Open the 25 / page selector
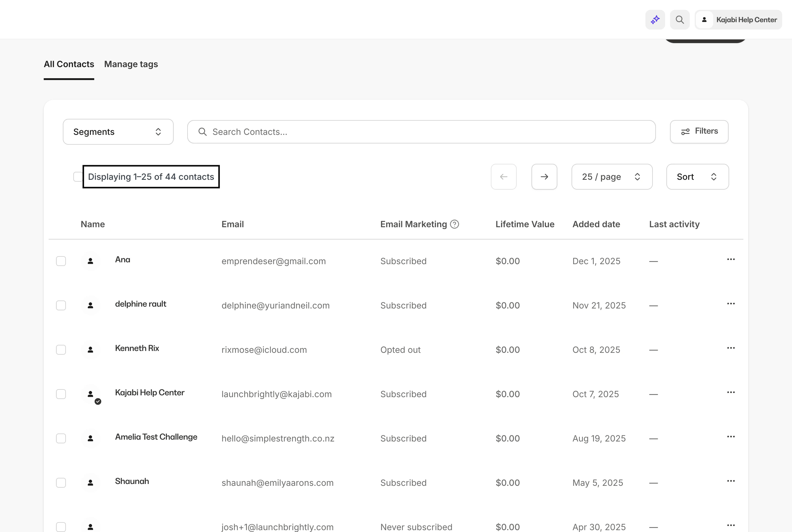 (612, 177)
